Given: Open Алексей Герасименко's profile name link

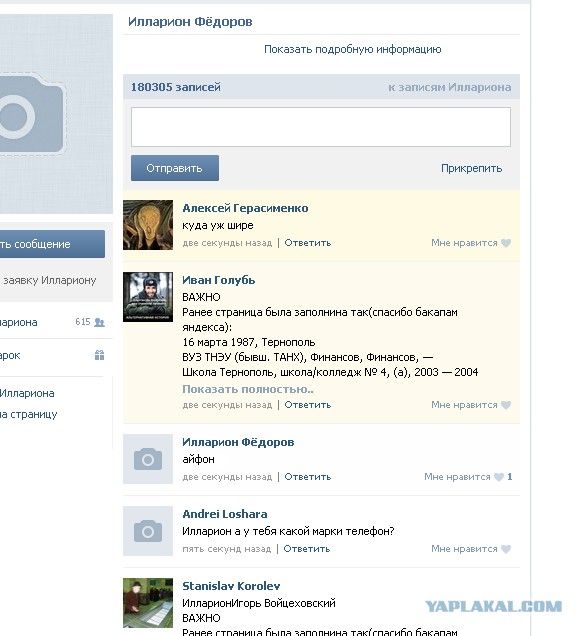Looking at the screenshot, I should (245, 208).
